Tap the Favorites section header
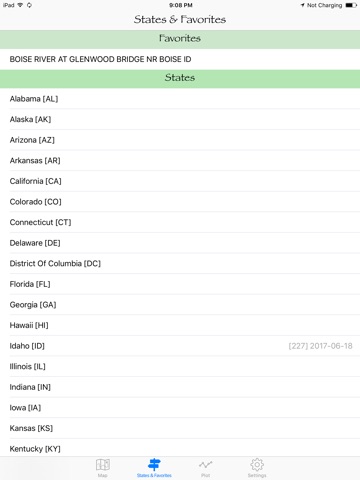Viewport: 360px width, 480px height. pyautogui.click(x=180, y=39)
